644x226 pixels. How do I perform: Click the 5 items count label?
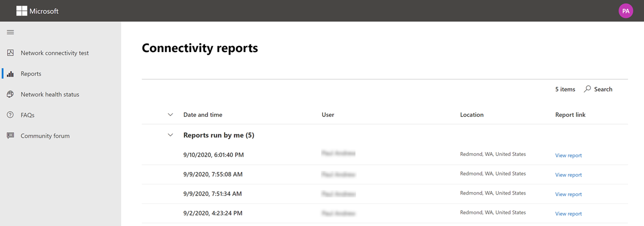[x=565, y=89]
